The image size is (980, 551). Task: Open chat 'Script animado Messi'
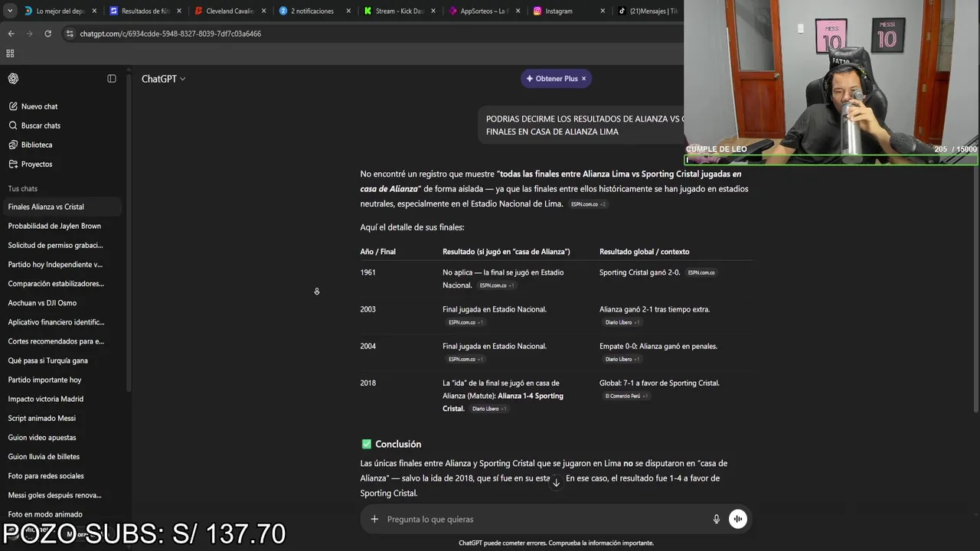click(61, 418)
